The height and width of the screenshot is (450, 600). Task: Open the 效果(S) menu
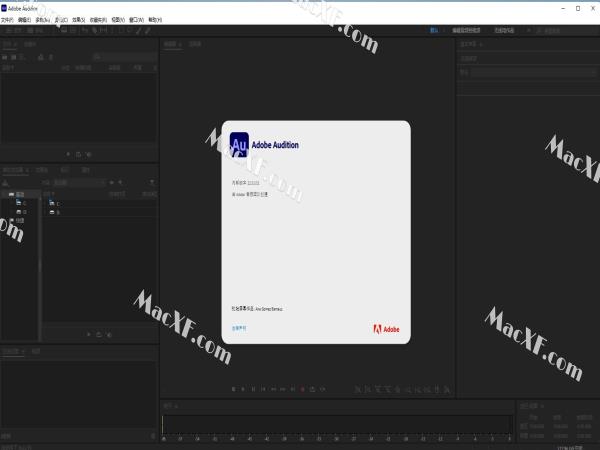click(78, 20)
